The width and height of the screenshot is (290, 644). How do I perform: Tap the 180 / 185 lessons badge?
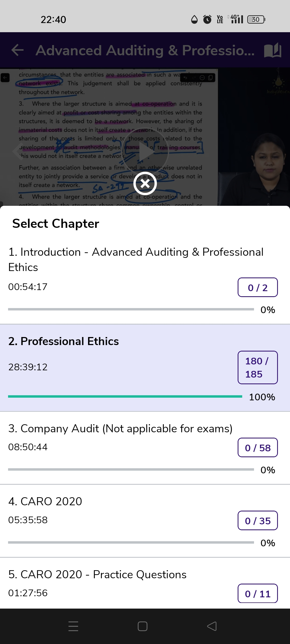pyautogui.click(x=258, y=367)
